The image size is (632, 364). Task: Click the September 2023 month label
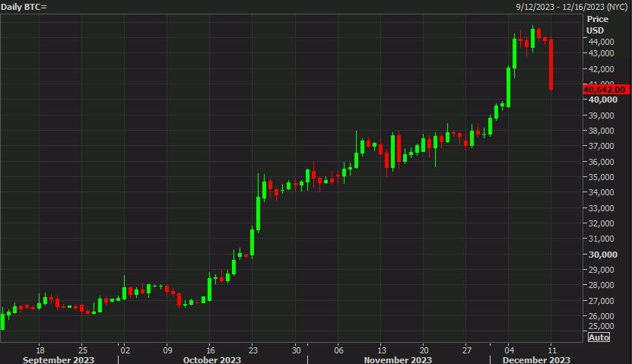pyautogui.click(x=59, y=359)
